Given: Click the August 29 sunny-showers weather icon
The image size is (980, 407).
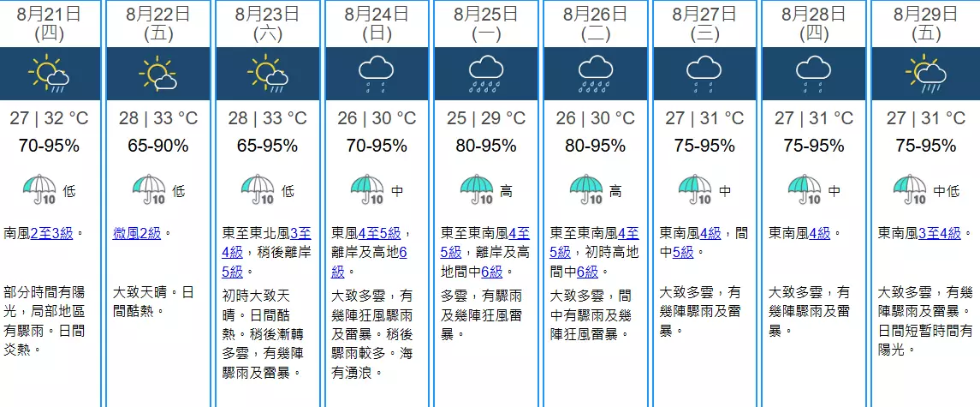Looking at the screenshot, I should click(924, 74).
